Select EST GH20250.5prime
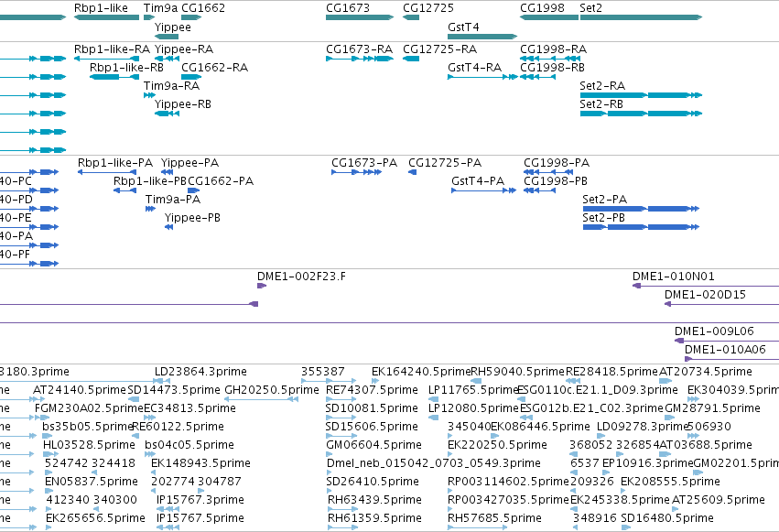 pos(261,399)
